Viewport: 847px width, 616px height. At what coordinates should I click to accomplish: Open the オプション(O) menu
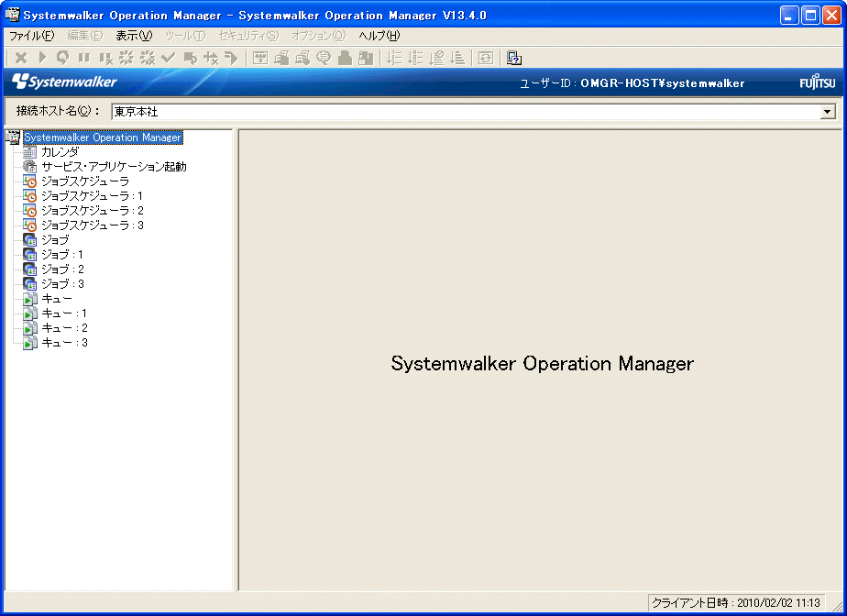pyautogui.click(x=318, y=36)
